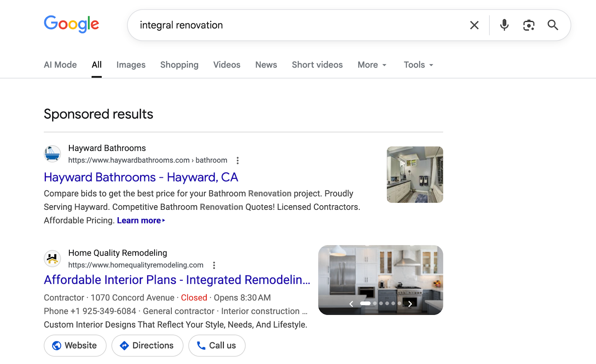Get Directions to Home Quality Remodeling
This screenshot has height=364, width=596.
[x=148, y=345]
